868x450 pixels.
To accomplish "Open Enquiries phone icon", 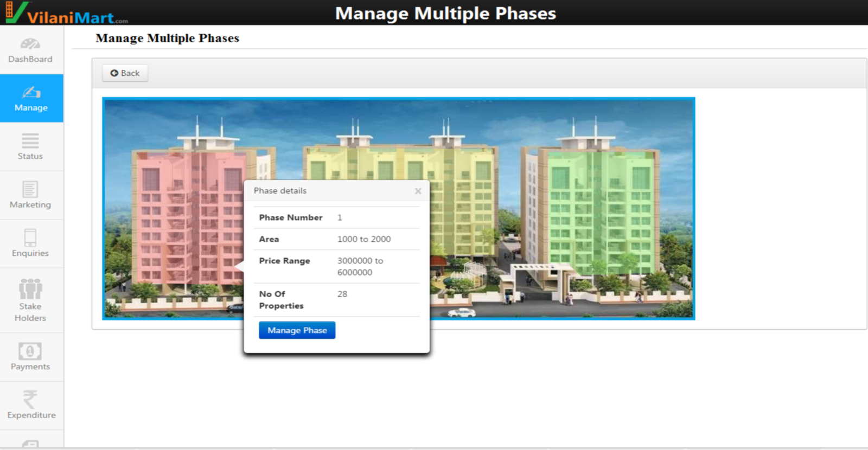I will pyautogui.click(x=30, y=237).
